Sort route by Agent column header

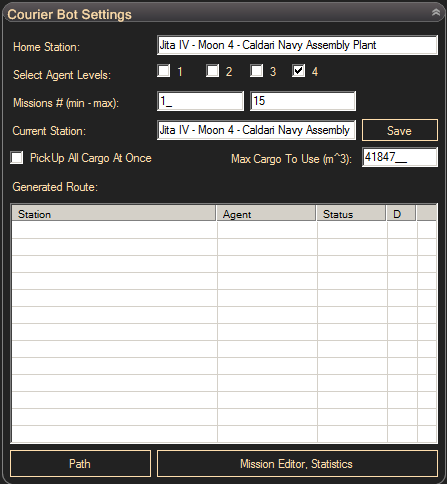[266, 213]
